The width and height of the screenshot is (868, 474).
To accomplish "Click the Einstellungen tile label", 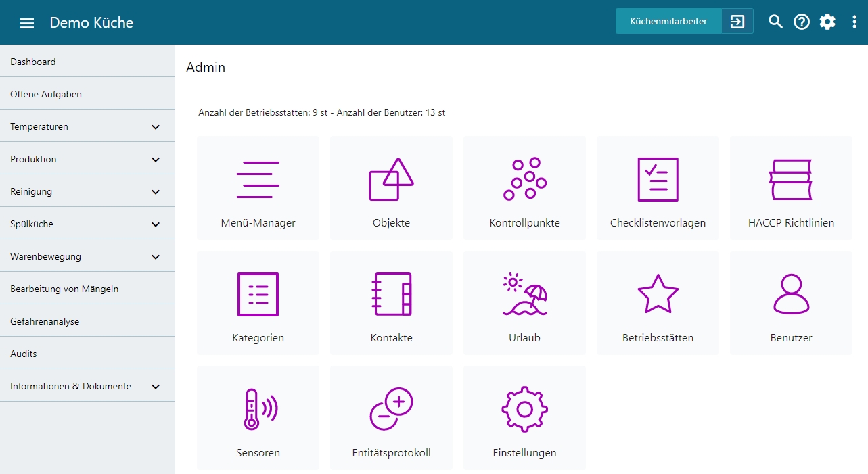I will click(x=524, y=453).
